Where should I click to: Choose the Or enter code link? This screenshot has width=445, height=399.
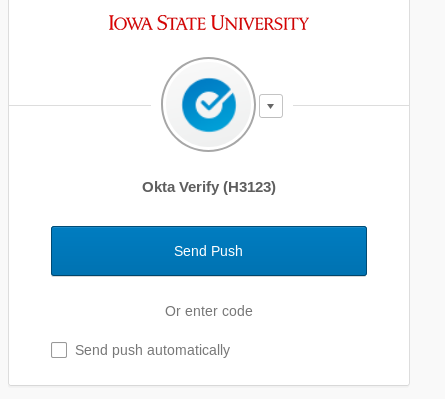[209, 311]
